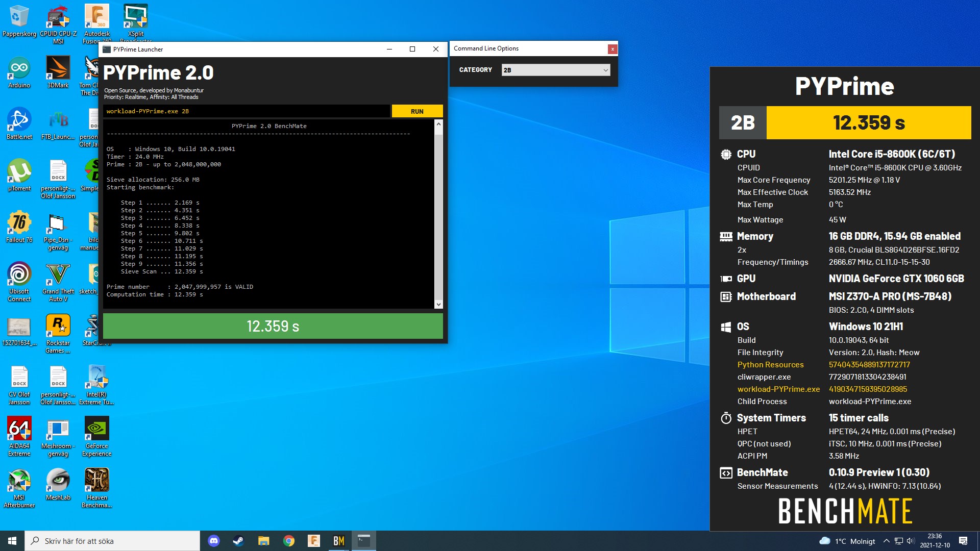
Task: Click the Skriv här för att söka box
Action: (112, 541)
